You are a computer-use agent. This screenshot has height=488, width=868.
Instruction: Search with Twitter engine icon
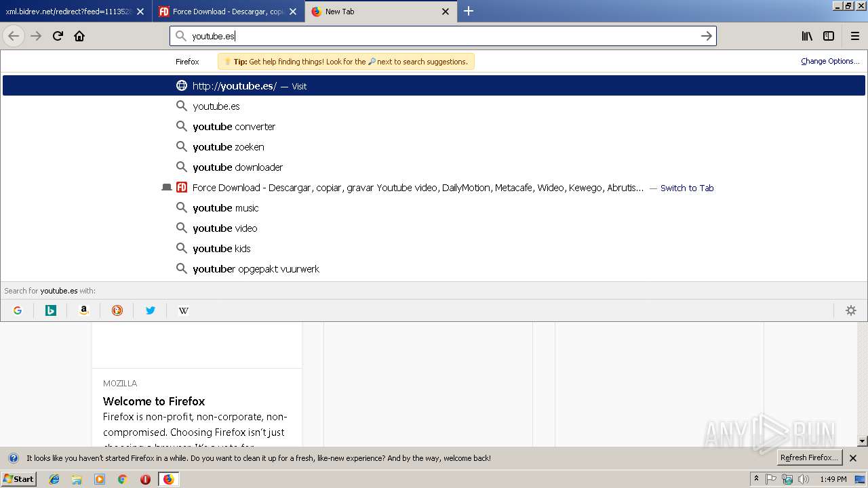pyautogui.click(x=151, y=310)
